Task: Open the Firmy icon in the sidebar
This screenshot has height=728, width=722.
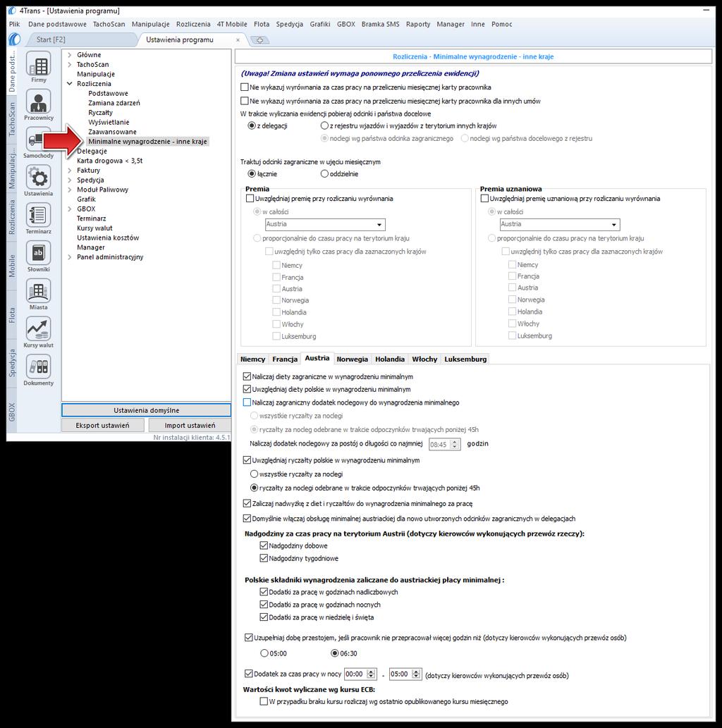Action: tap(39, 63)
